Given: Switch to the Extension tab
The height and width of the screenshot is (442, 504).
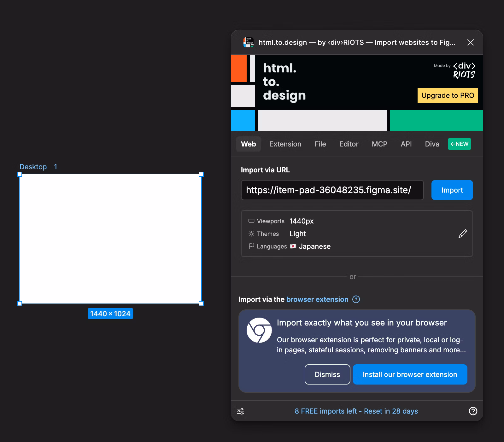Looking at the screenshot, I should coord(285,144).
